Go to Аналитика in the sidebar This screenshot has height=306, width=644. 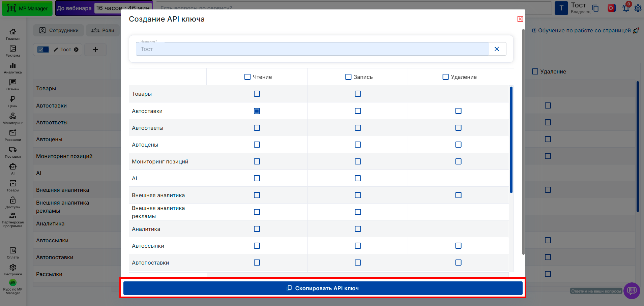pos(13,68)
